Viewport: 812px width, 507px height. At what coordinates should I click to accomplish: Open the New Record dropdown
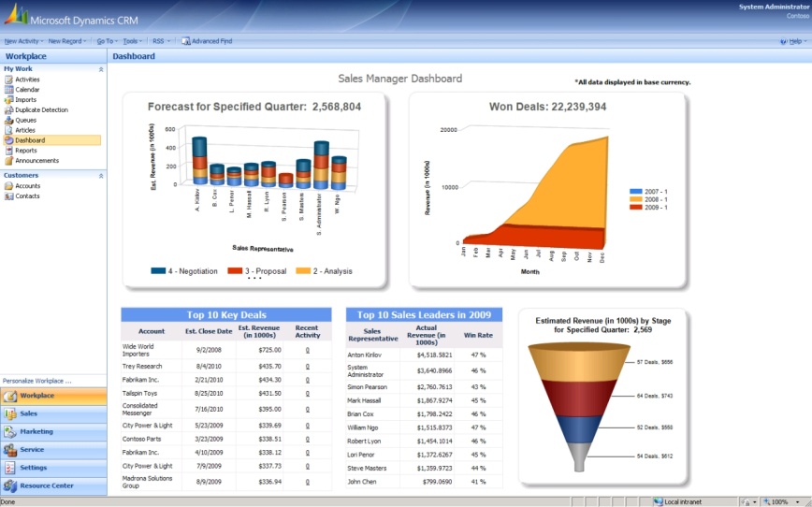coord(67,41)
